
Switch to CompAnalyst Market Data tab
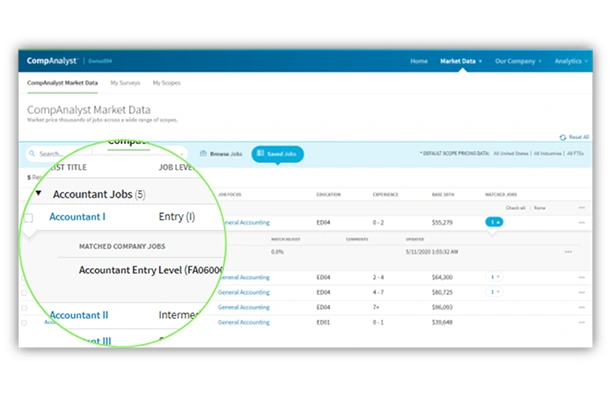click(62, 83)
